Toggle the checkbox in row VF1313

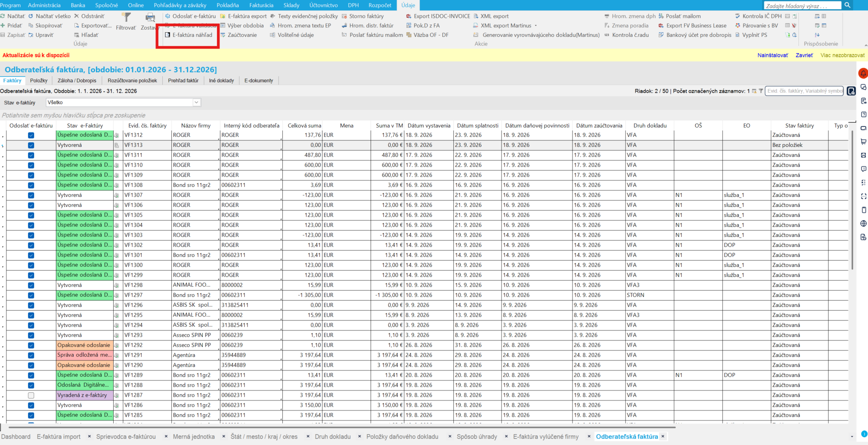point(31,145)
